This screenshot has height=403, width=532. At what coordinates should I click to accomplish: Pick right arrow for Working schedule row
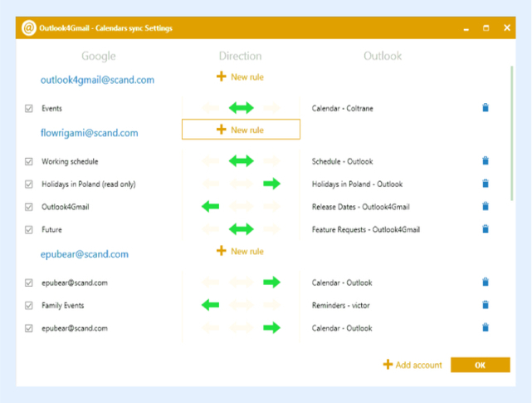[271, 160]
